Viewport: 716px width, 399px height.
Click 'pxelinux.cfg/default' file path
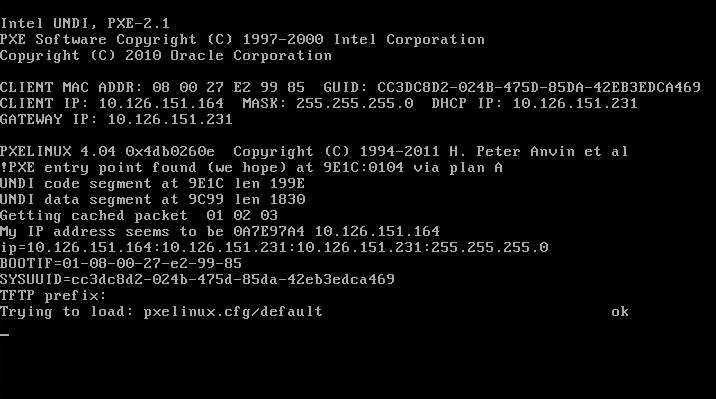(x=233, y=312)
